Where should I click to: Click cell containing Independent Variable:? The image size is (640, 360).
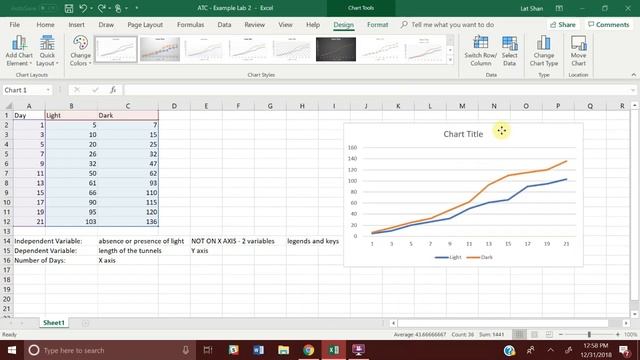(48, 241)
